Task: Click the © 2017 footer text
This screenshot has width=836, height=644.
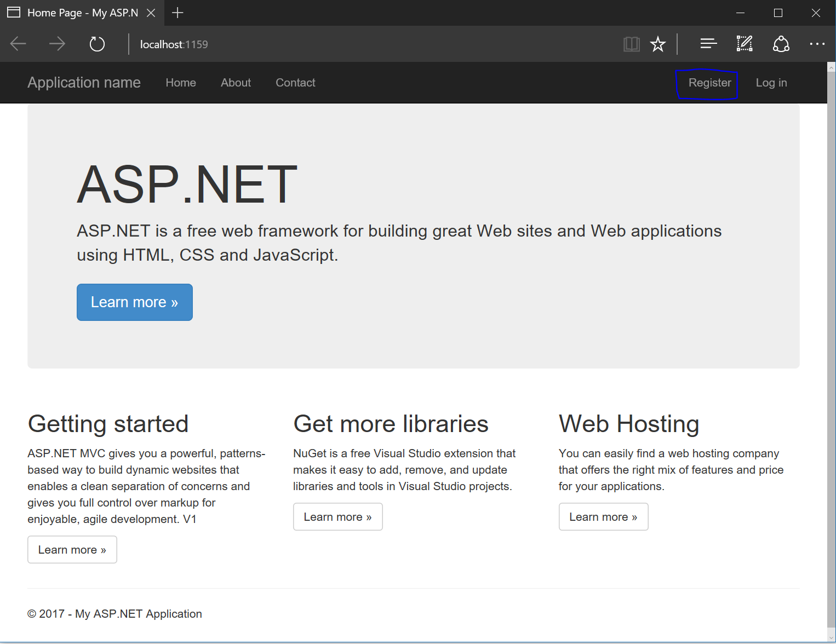Action: 114,614
